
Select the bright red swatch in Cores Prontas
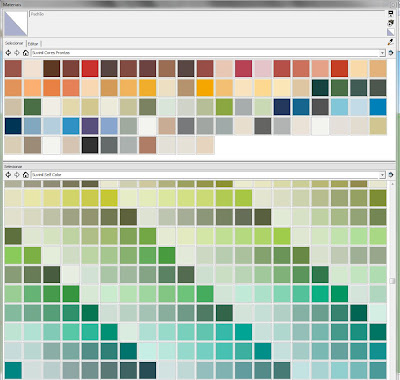point(90,69)
